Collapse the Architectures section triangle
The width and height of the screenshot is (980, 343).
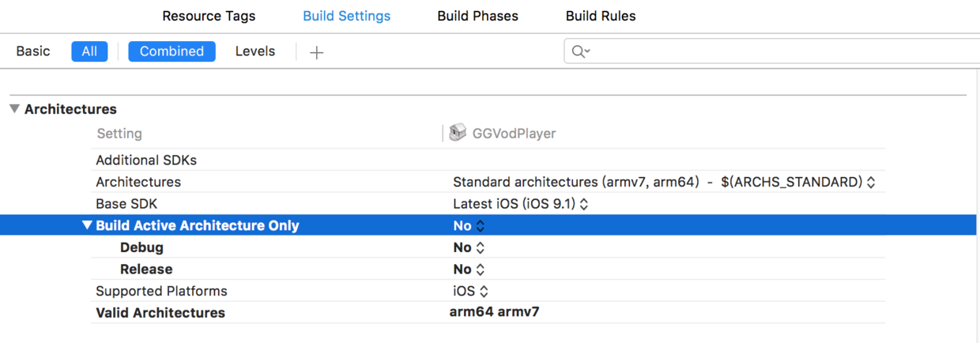[14, 109]
